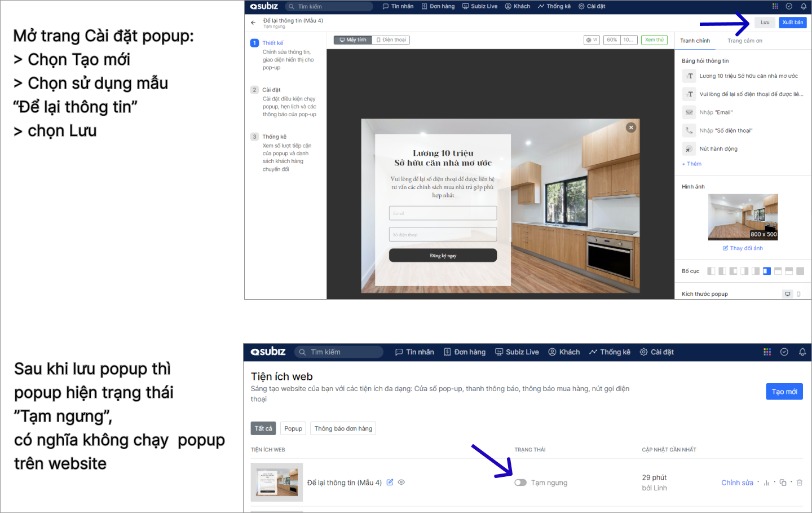Select the Popup filter tab
Screen dimensions: 812x513
pyautogui.click(x=293, y=428)
